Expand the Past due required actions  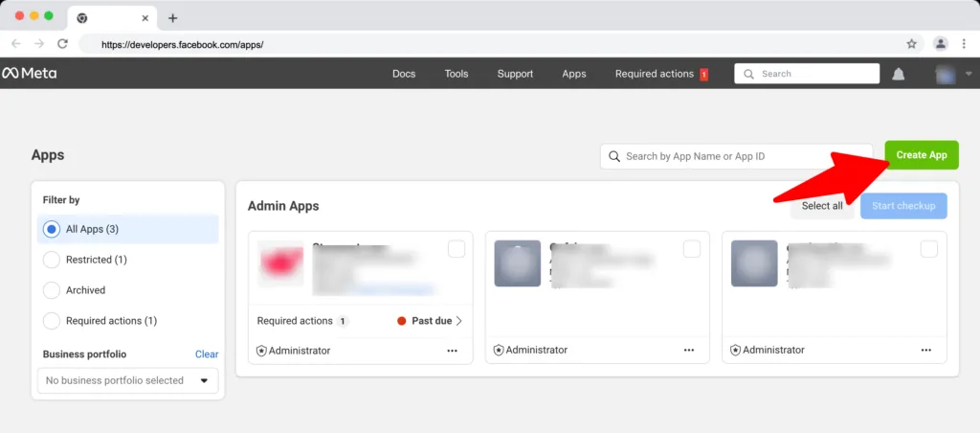click(430, 321)
